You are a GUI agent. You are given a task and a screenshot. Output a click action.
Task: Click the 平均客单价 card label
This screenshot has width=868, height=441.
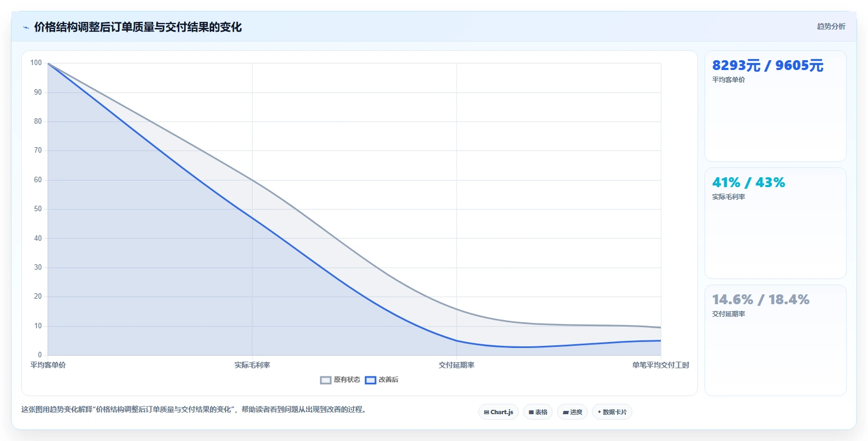(728, 80)
